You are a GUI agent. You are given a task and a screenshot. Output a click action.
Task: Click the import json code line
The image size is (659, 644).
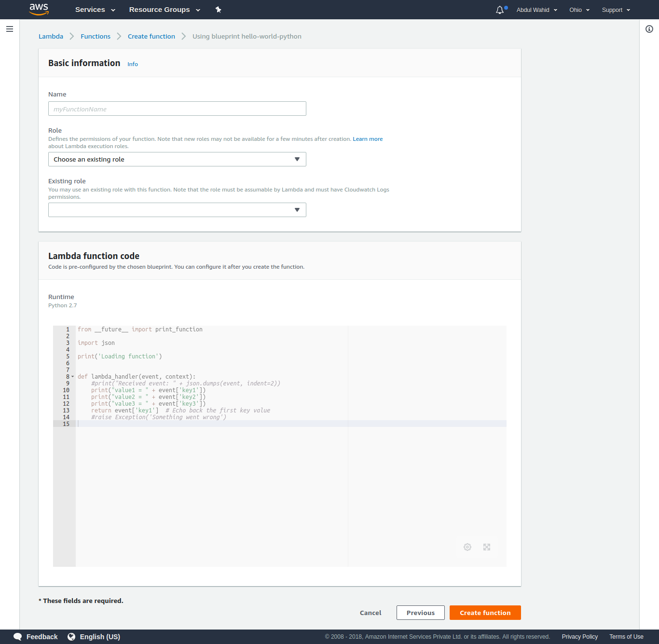pyautogui.click(x=96, y=343)
